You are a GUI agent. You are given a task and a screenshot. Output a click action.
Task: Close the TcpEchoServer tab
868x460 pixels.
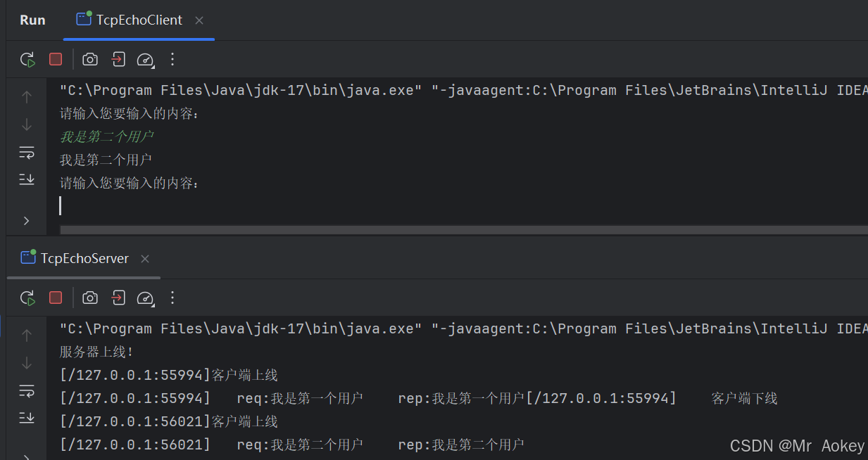click(x=145, y=259)
